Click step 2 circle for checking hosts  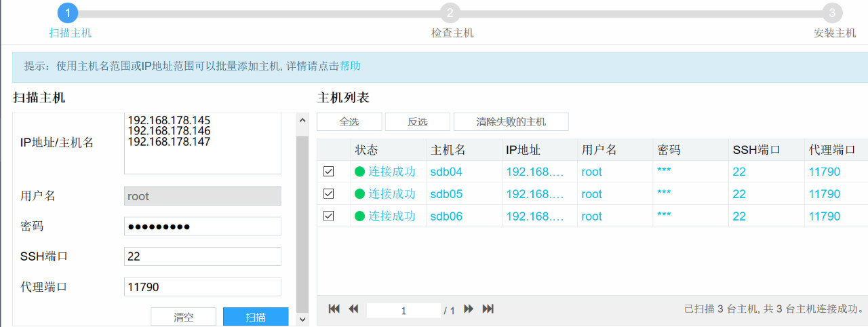click(450, 13)
